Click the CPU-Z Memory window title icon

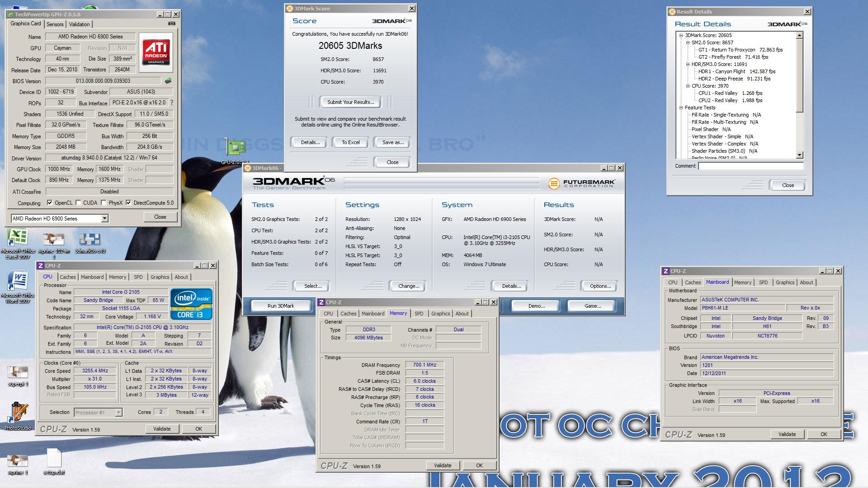(x=321, y=302)
